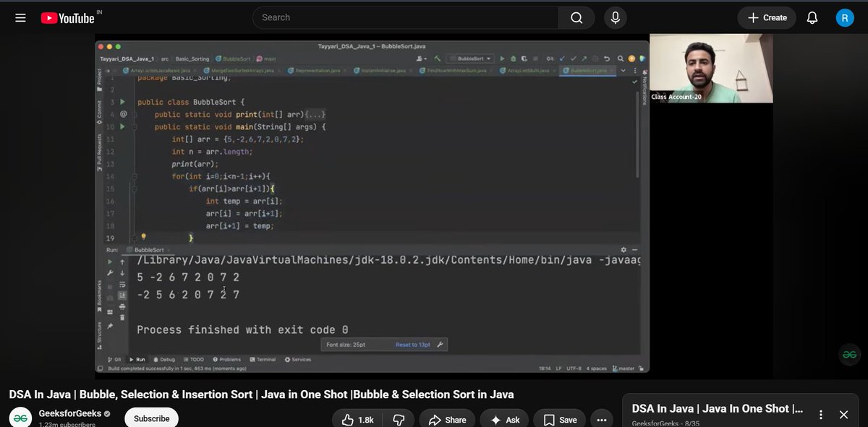Dislike the video
The width and height of the screenshot is (868, 427).
[x=399, y=419]
